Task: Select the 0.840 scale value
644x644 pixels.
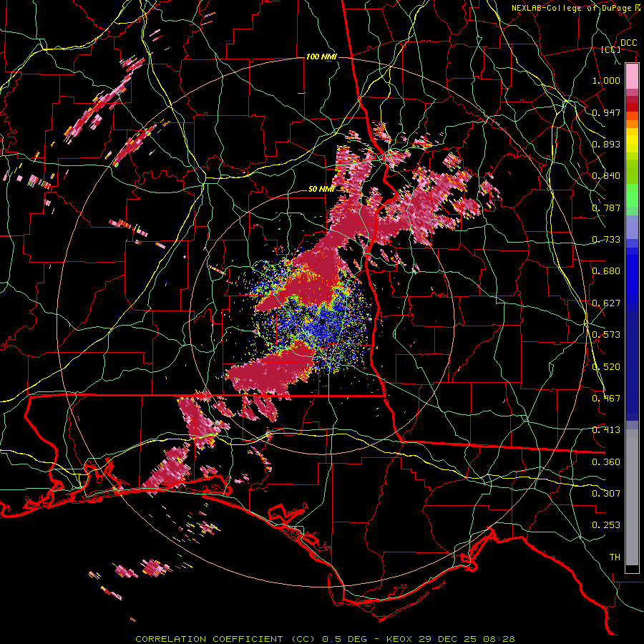Action: coord(606,176)
